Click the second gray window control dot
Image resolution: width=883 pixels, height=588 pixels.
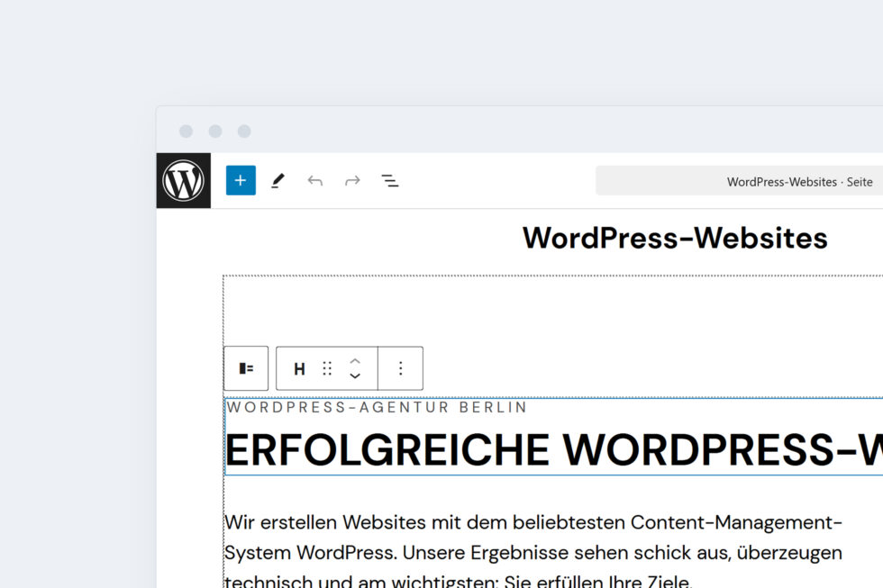(215, 131)
